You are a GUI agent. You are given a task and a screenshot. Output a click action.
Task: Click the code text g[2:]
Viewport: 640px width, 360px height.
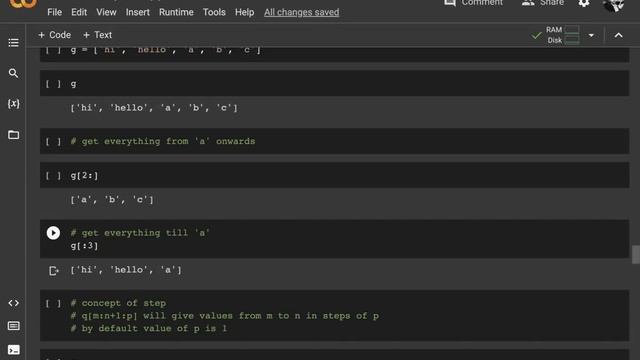point(84,176)
